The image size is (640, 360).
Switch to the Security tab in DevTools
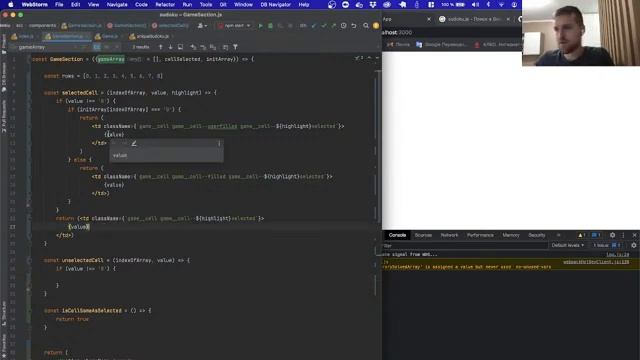[537, 235]
